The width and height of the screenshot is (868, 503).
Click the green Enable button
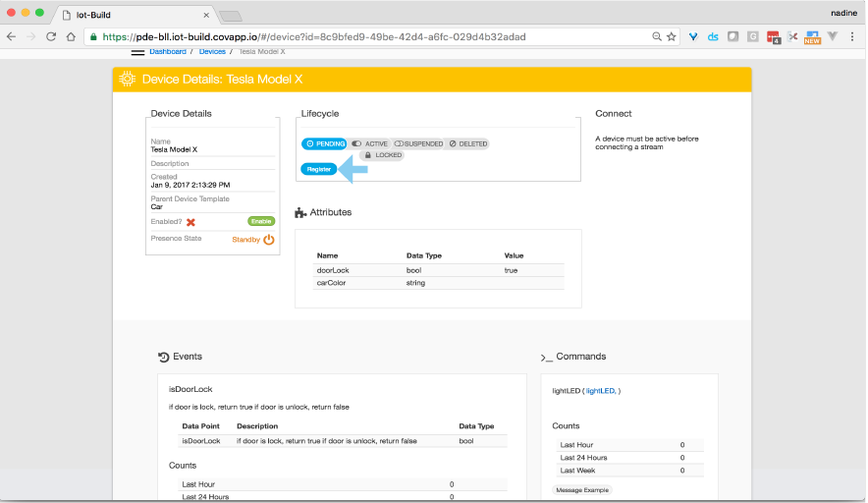click(260, 222)
